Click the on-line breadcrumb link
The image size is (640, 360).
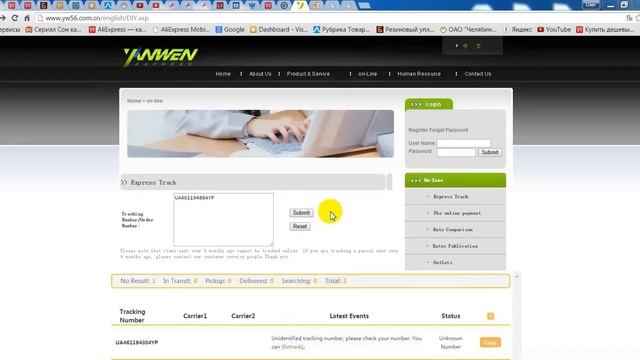[x=155, y=100]
